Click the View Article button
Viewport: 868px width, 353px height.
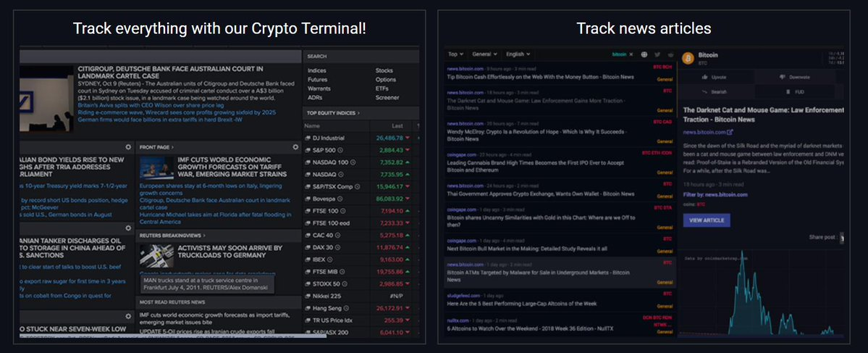pyautogui.click(x=707, y=220)
